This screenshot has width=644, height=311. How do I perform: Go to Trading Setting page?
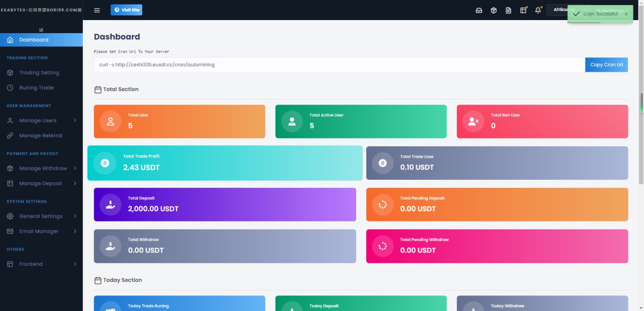point(39,73)
